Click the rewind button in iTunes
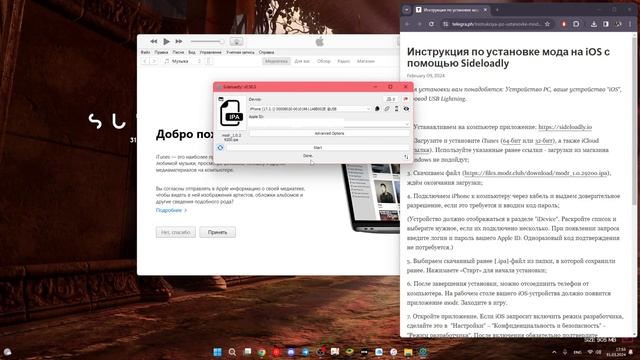 pyautogui.click(x=153, y=41)
